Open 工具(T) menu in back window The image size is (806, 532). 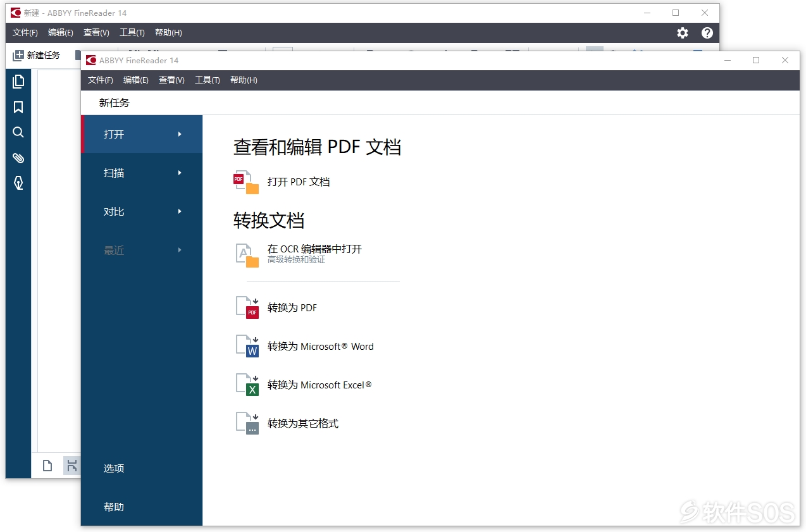click(x=132, y=32)
